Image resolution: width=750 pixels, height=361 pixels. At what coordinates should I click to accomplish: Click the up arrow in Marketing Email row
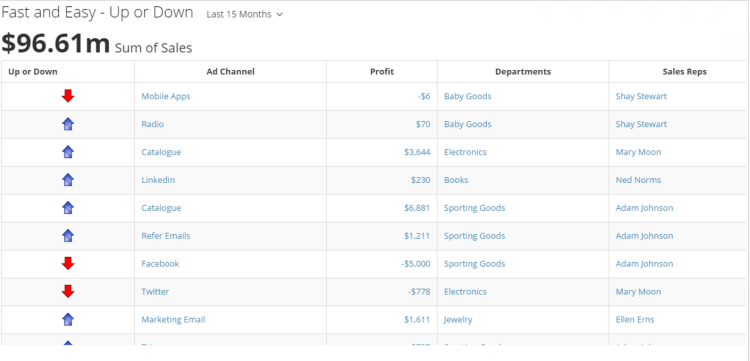(68, 319)
